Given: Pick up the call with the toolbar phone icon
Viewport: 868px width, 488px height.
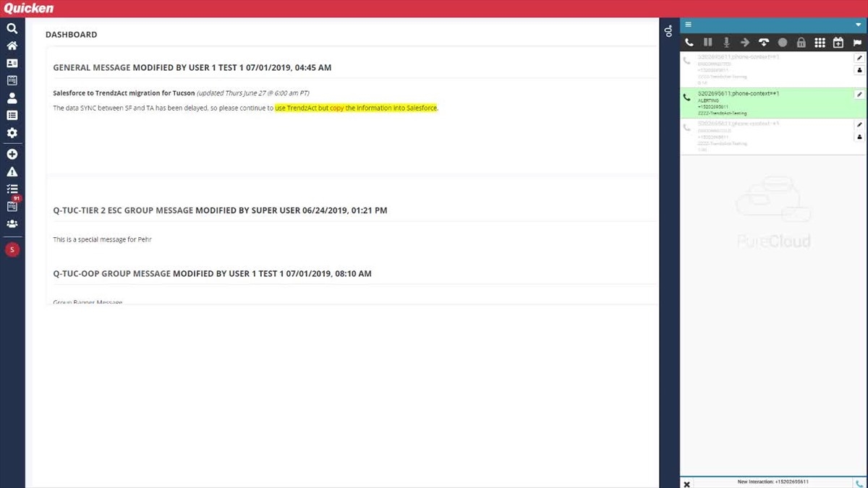Looking at the screenshot, I should coord(689,43).
